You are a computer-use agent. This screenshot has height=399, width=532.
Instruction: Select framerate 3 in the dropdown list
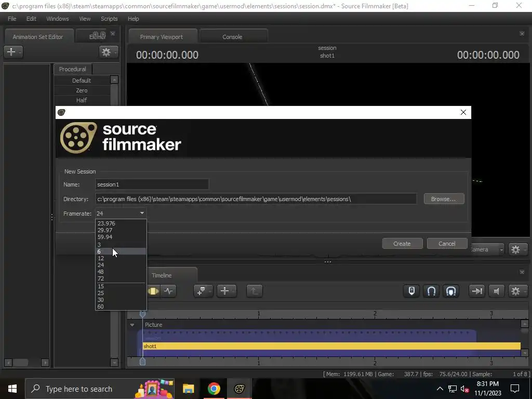[121, 244]
